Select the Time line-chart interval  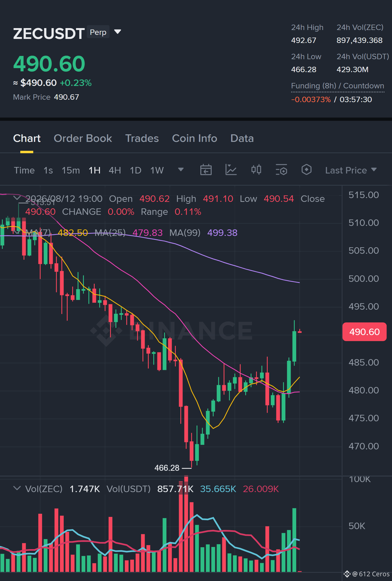pos(24,170)
